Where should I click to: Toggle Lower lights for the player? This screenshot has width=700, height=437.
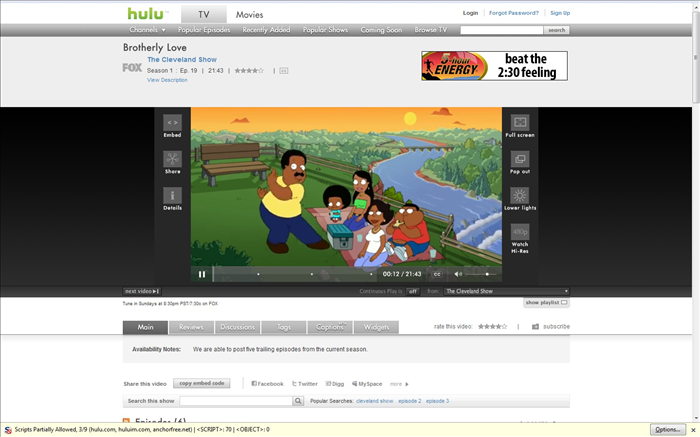pos(520,196)
